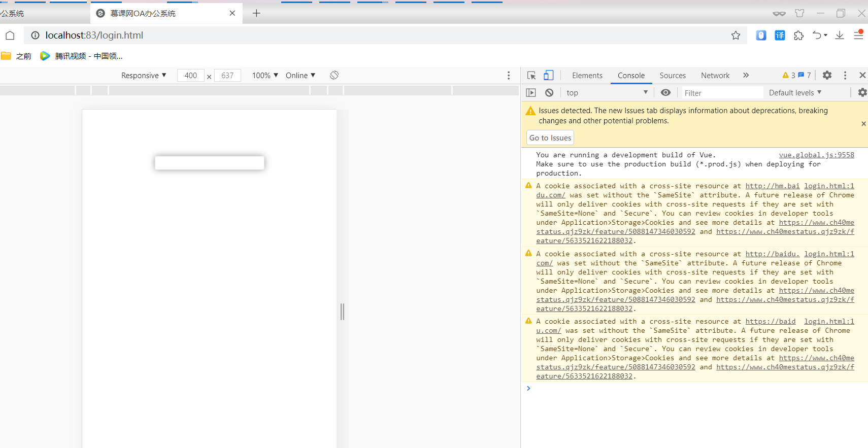Screen dimensions: 868x448
Task: Open the extensions puzzle icon
Action: pyautogui.click(x=798, y=35)
